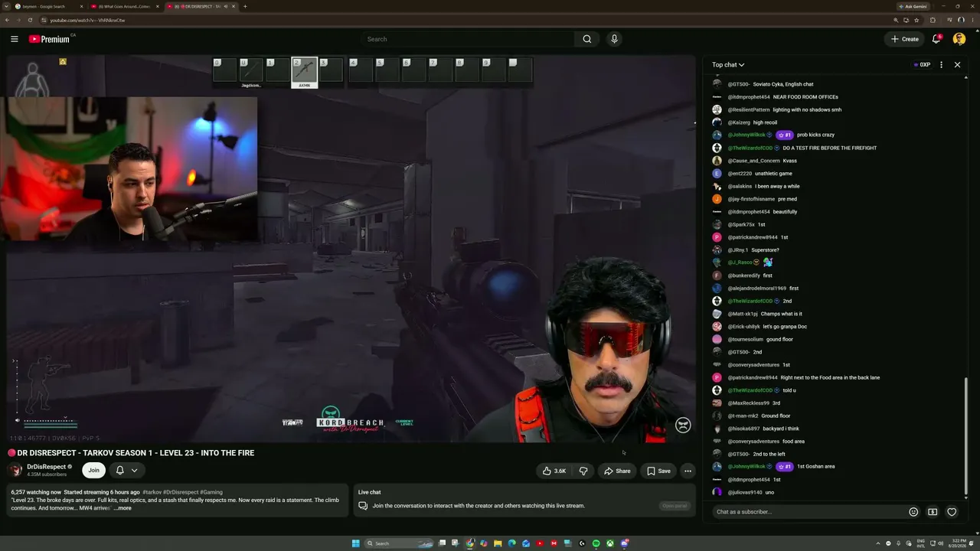Open the chat emoji picker
980x551 pixels.
tap(913, 512)
